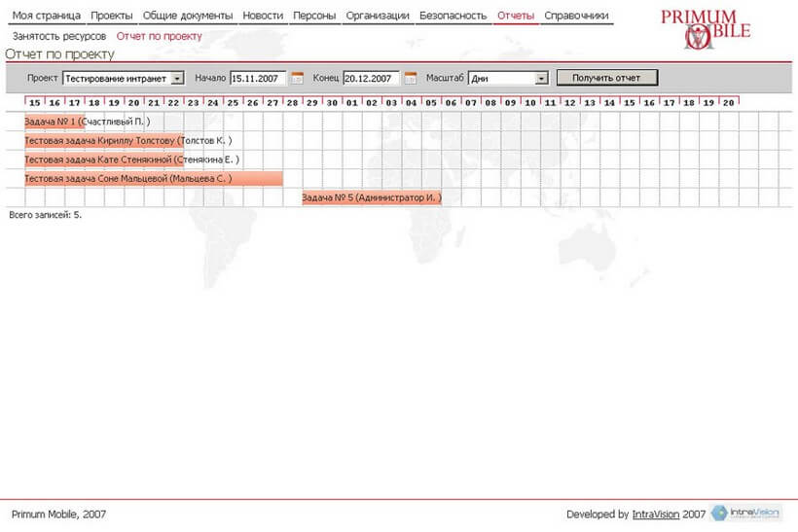Screen dimensions: 798x532
Task: Switch to Занятость ресурсов report
Action: 59,36
